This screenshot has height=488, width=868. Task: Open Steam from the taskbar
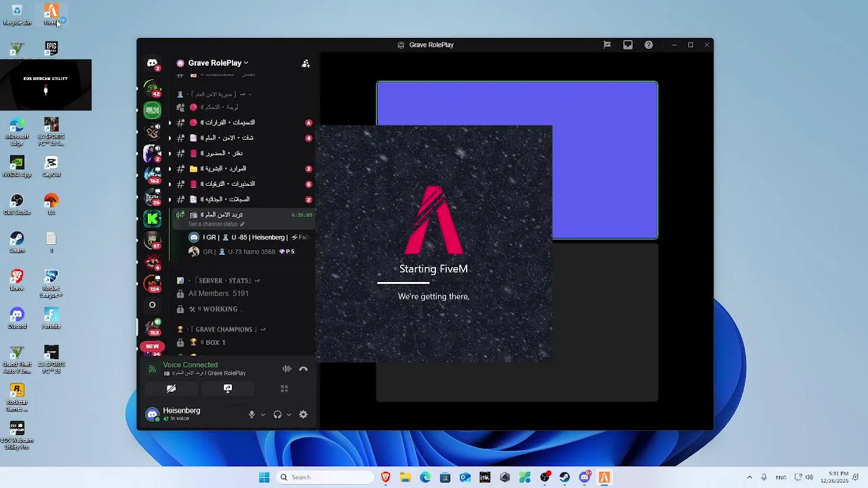[x=564, y=477]
